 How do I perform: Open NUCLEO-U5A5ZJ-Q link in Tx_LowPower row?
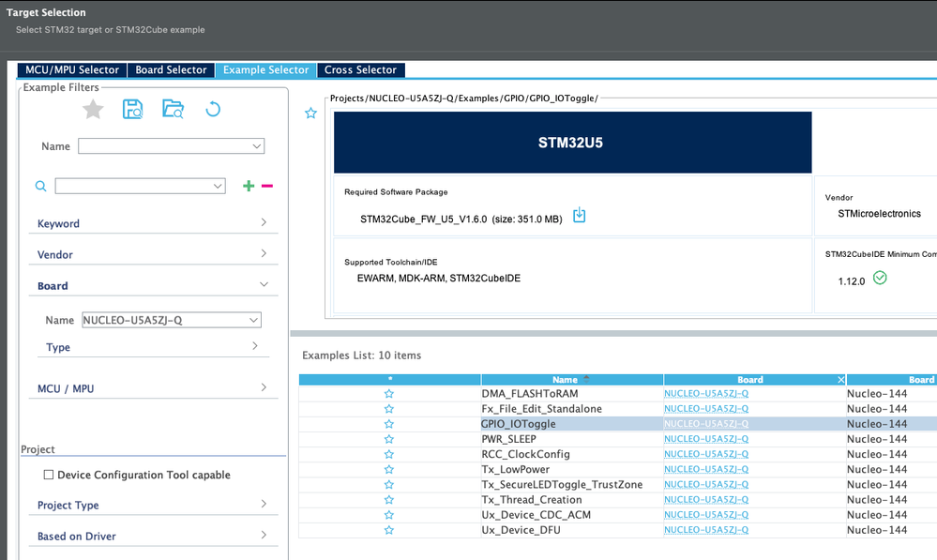[705, 469]
